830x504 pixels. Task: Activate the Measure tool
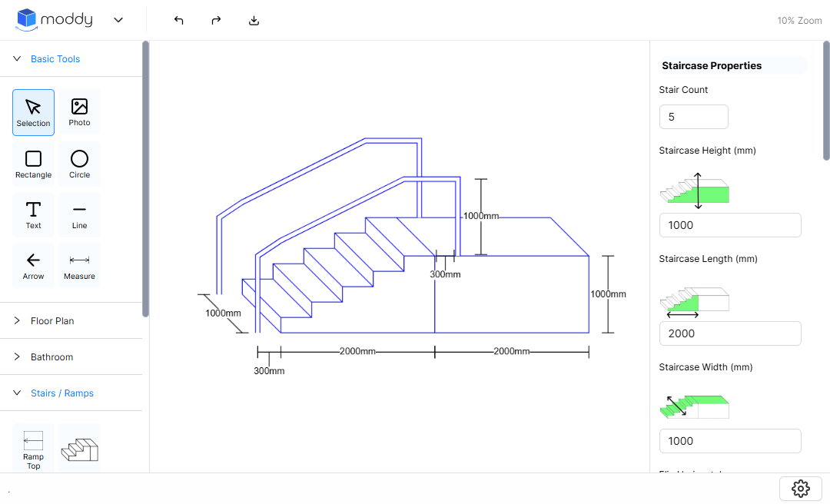pyautogui.click(x=79, y=265)
